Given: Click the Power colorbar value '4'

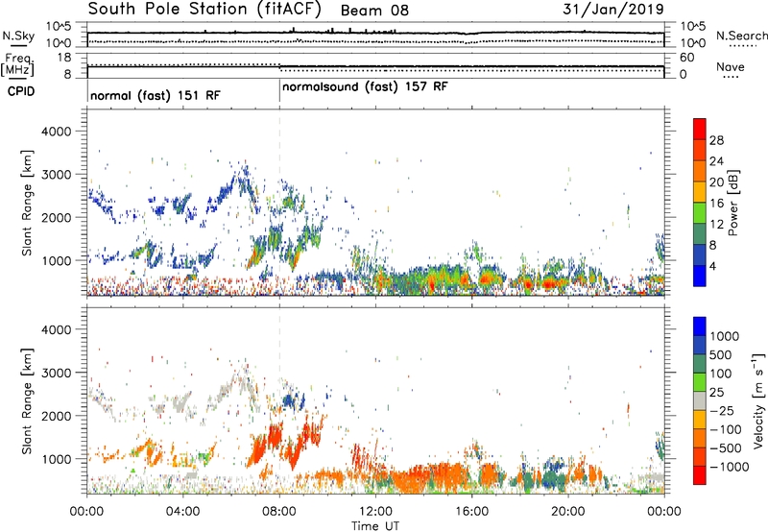Looking at the screenshot, I should pos(713,266).
